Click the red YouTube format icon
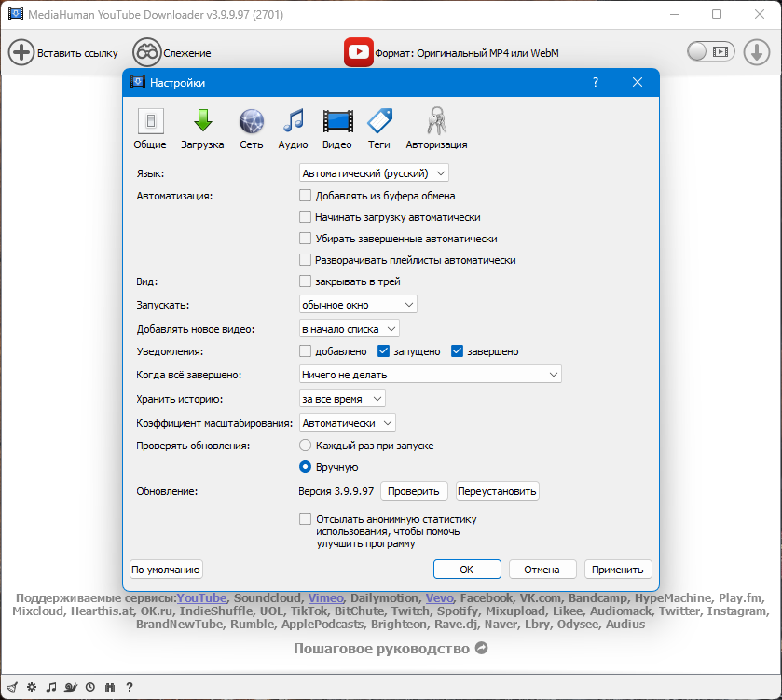 coord(359,52)
